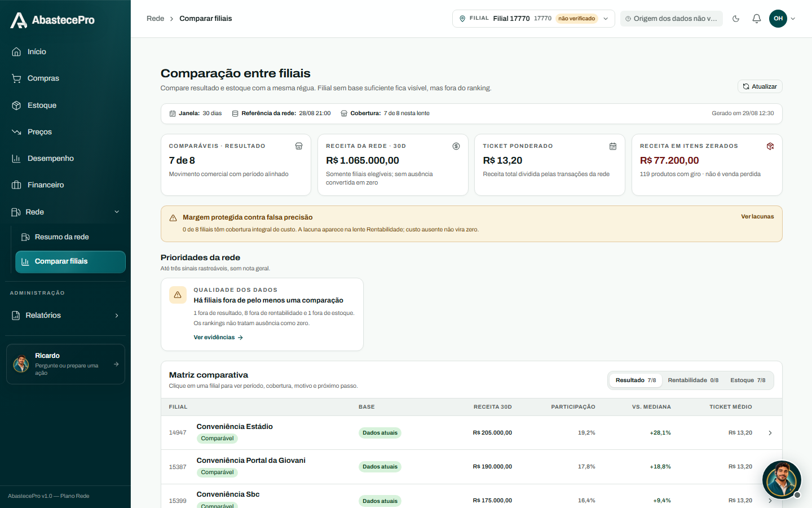Screen dimensions: 812x508
Task: Click the Origem dos dados indicator
Action: 671,19
